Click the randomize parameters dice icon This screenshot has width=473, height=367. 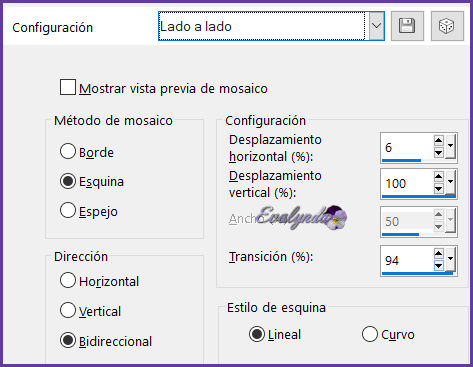pyautogui.click(x=447, y=26)
